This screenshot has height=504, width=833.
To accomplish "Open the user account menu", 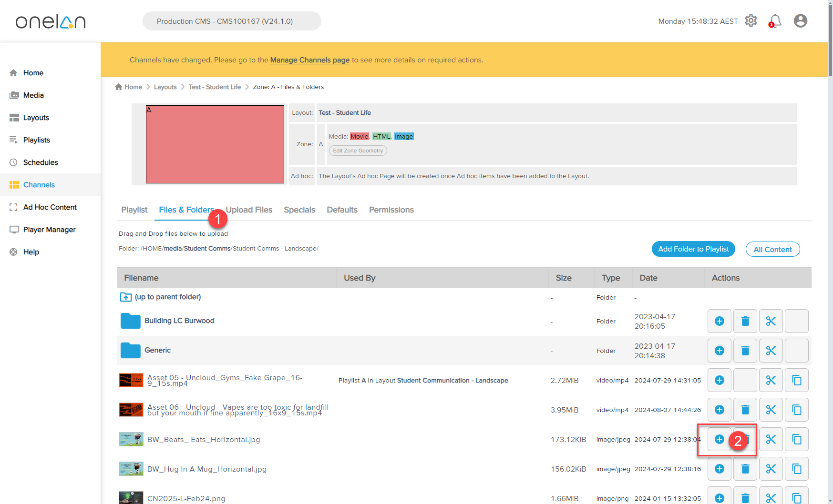I will pyautogui.click(x=800, y=21).
